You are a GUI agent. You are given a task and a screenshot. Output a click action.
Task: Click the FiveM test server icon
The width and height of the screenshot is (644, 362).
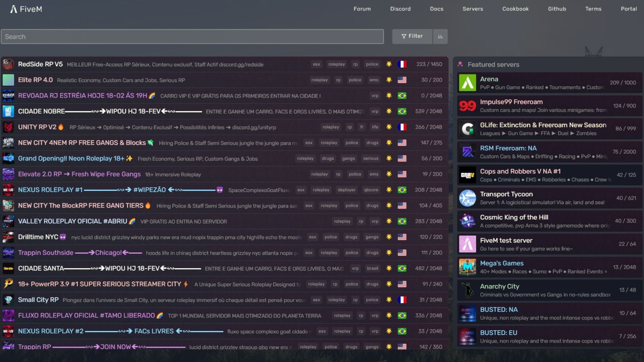click(468, 244)
